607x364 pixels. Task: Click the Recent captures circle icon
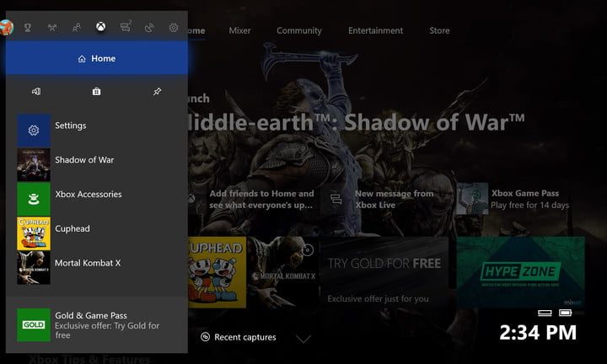[x=205, y=337]
